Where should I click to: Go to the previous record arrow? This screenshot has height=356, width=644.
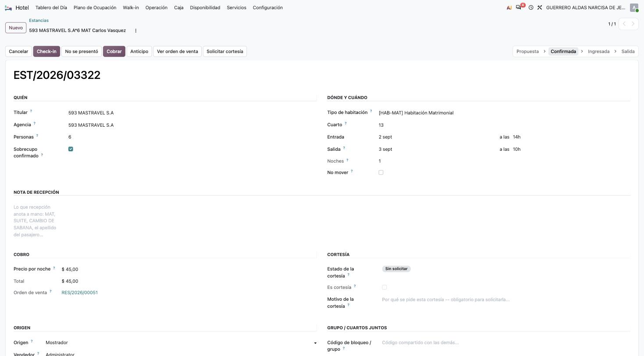click(624, 24)
